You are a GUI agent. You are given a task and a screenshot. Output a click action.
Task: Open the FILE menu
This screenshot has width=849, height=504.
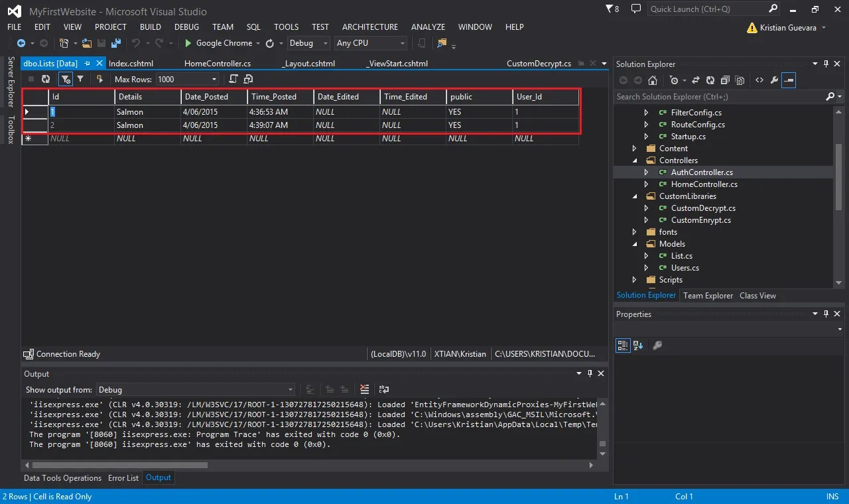(x=15, y=27)
